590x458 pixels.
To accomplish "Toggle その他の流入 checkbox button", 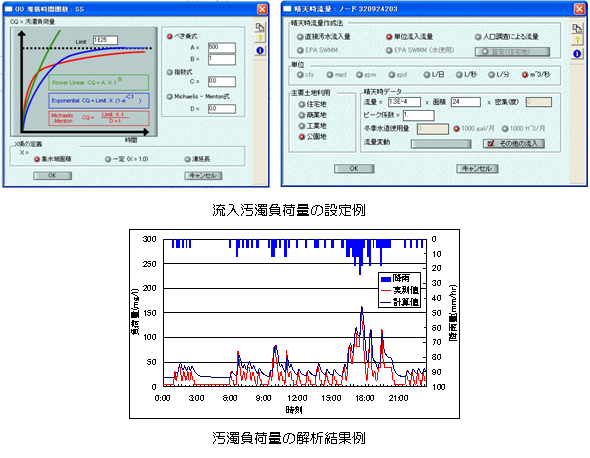I will pyautogui.click(x=514, y=143).
